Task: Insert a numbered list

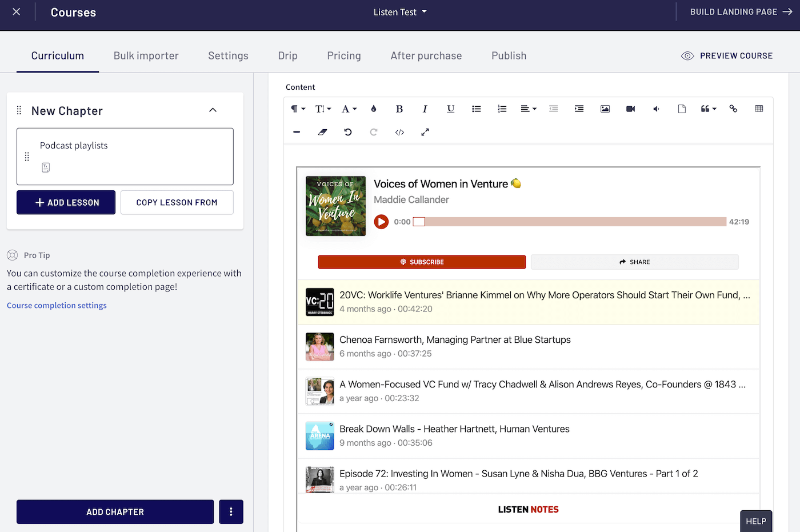Action: tap(502, 109)
